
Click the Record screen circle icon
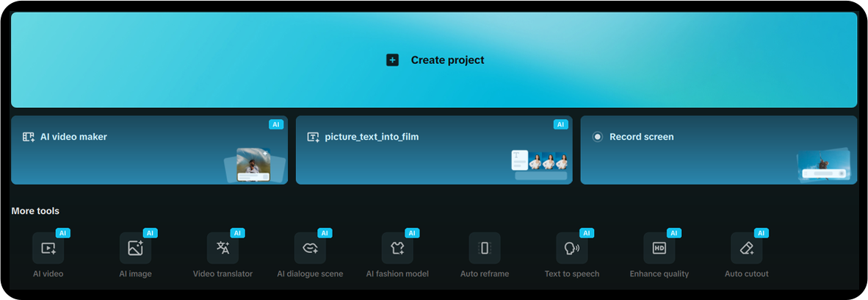pyautogui.click(x=597, y=137)
